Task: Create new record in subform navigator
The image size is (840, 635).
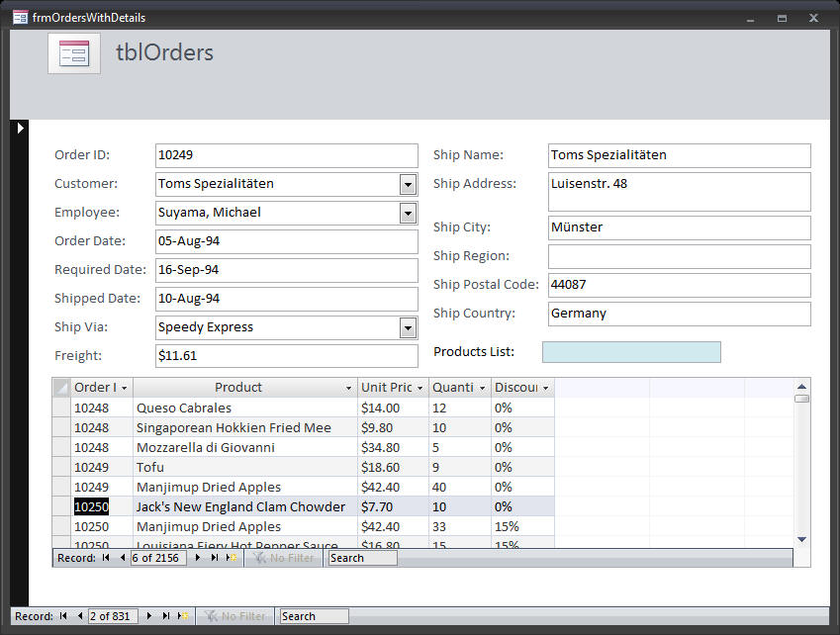Action: click(231, 558)
